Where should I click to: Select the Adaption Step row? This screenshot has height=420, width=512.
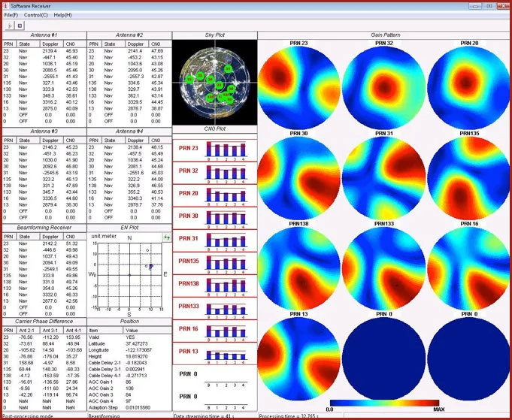[129, 407]
